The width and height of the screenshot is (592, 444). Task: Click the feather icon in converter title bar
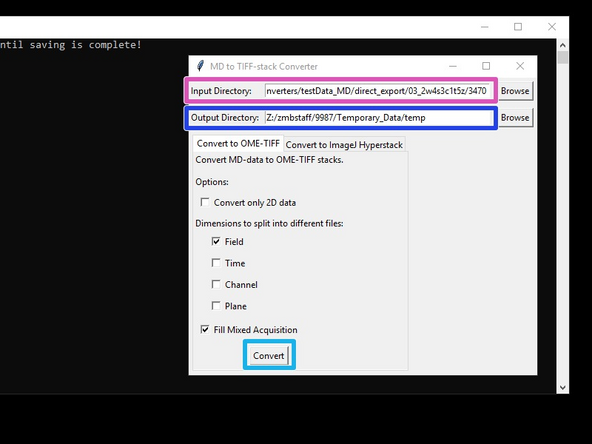(x=200, y=66)
